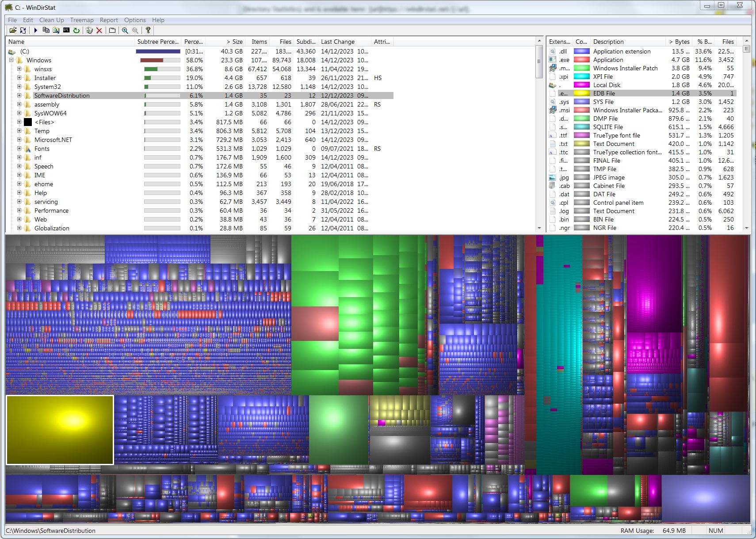This screenshot has height=539, width=756.
Task: Click the red X permanent delete icon
Action: [99, 30]
